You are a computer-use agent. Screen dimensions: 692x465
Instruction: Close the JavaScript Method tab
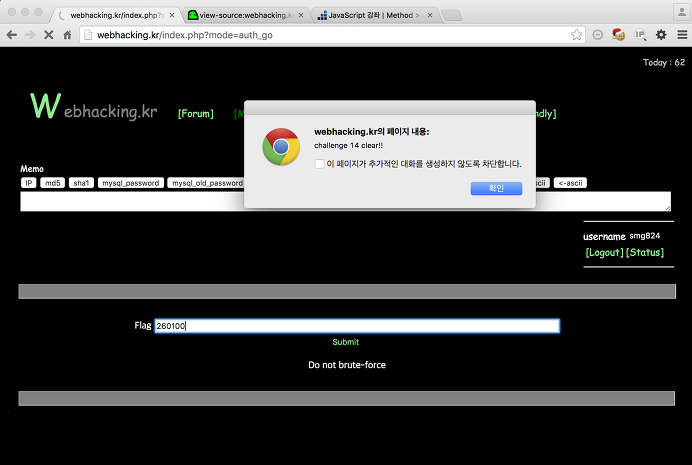pos(430,15)
